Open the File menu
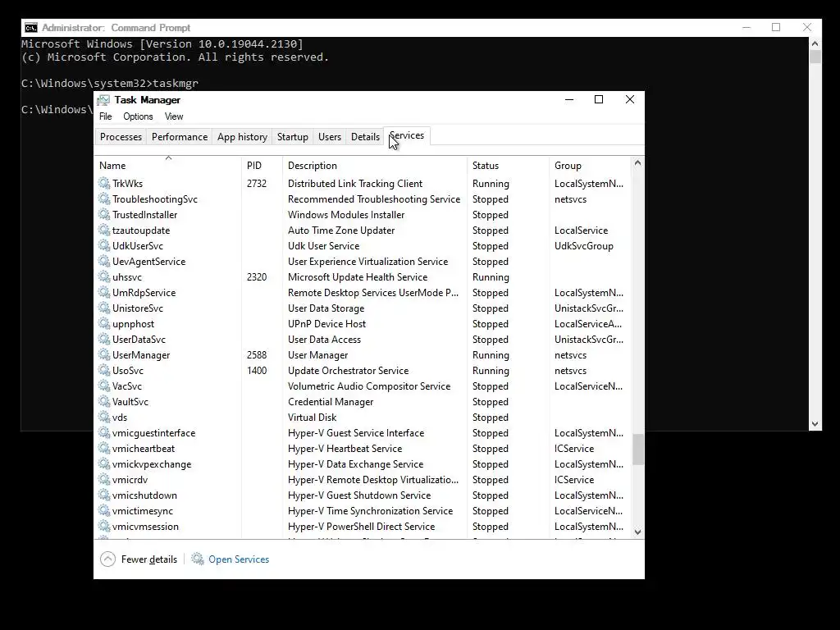The image size is (840, 630). coord(106,116)
